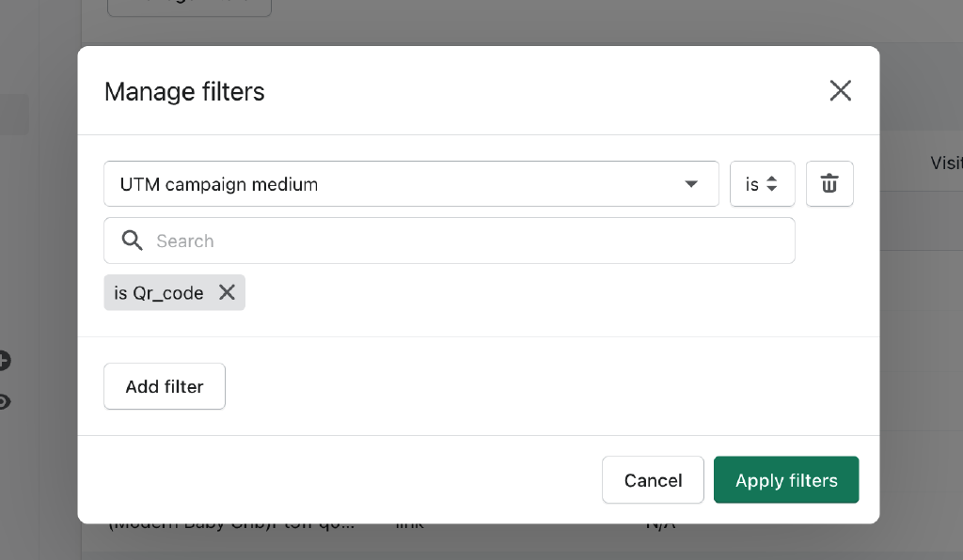Click the X to close Manage filters
The height and width of the screenshot is (560, 963).
pyautogui.click(x=840, y=90)
